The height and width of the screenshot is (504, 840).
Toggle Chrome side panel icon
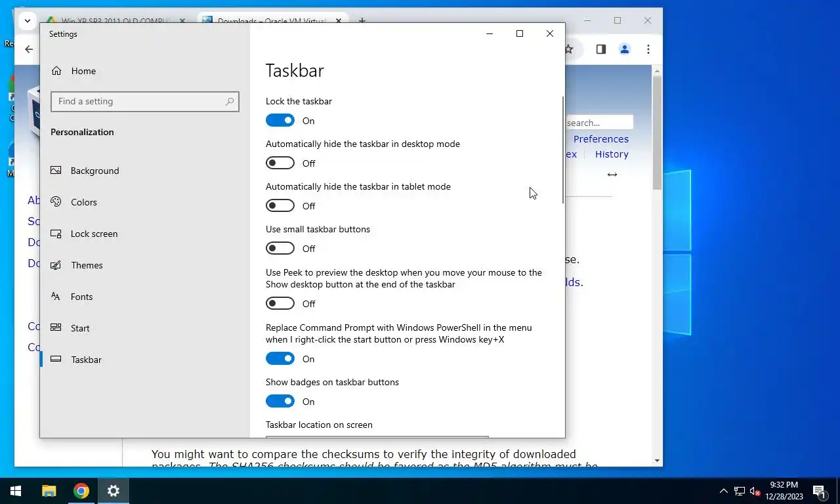601,49
